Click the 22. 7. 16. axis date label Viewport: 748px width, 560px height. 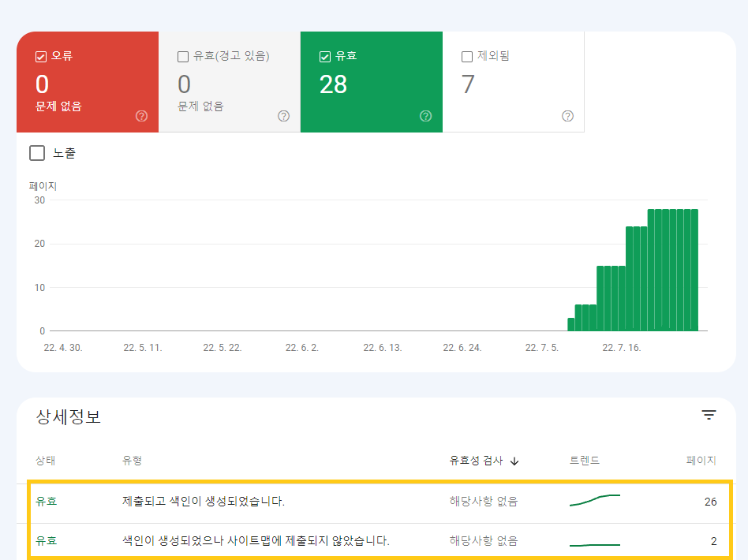tap(622, 348)
